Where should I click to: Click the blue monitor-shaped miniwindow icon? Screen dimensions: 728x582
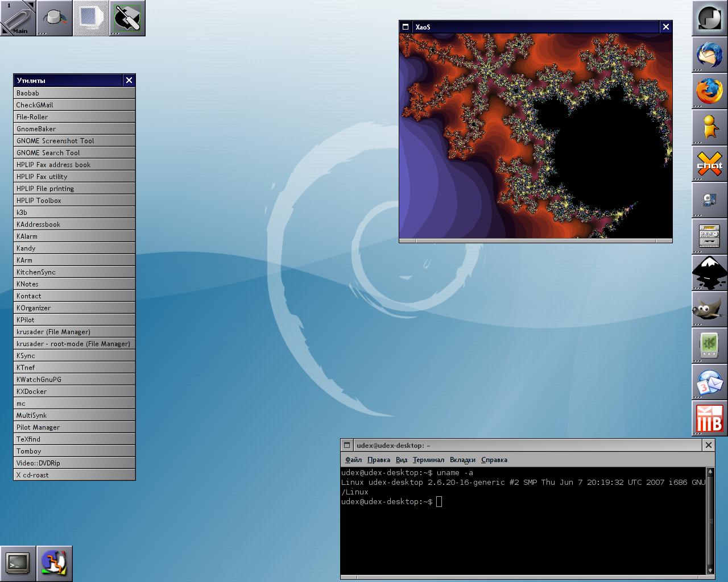pyautogui.click(x=91, y=18)
